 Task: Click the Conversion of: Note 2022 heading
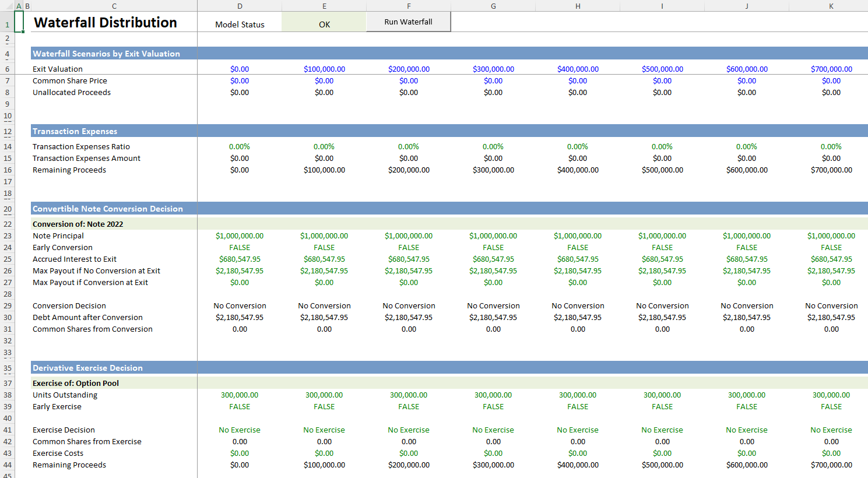(78, 224)
